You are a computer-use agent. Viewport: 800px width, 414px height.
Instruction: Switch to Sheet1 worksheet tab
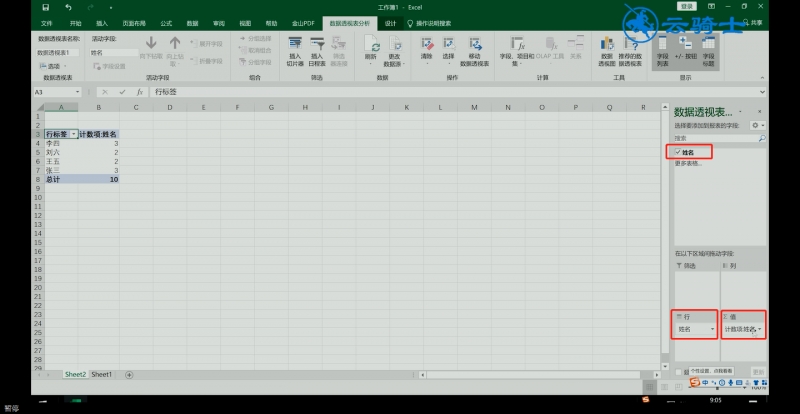[102, 375]
